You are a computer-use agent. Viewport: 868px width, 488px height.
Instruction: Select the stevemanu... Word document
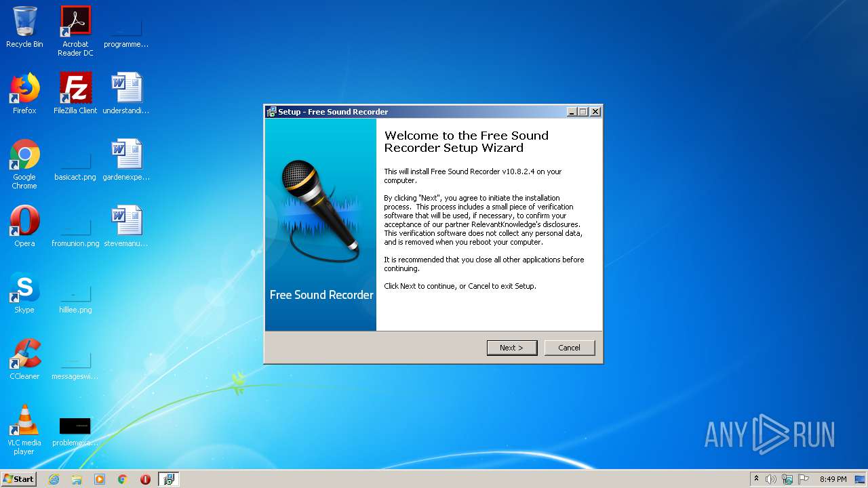126,226
